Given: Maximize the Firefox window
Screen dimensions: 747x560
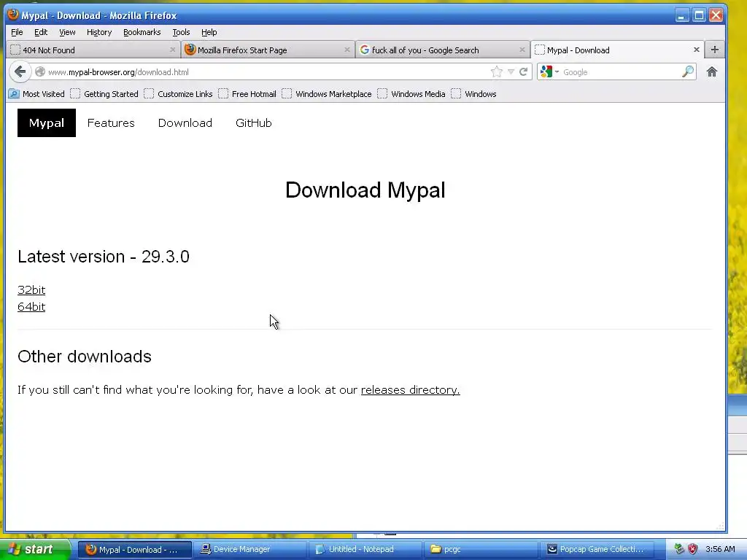Looking at the screenshot, I should pos(699,15).
